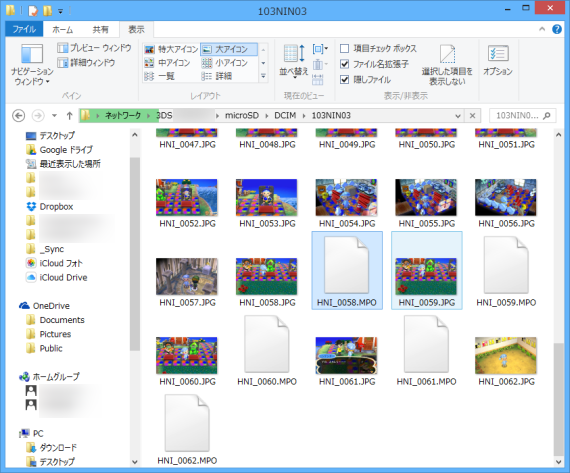
Task: Switch to the Share (共有) tab
Action: coord(100,29)
